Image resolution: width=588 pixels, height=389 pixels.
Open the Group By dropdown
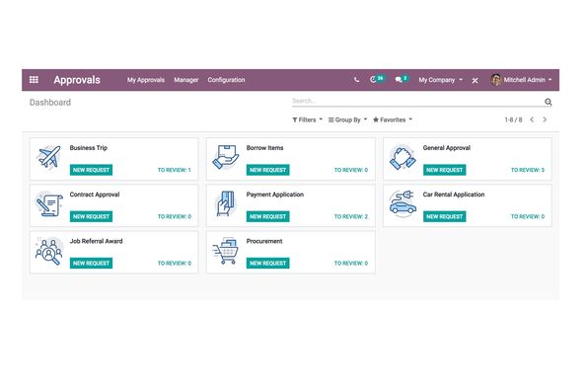tap(347, 119)
